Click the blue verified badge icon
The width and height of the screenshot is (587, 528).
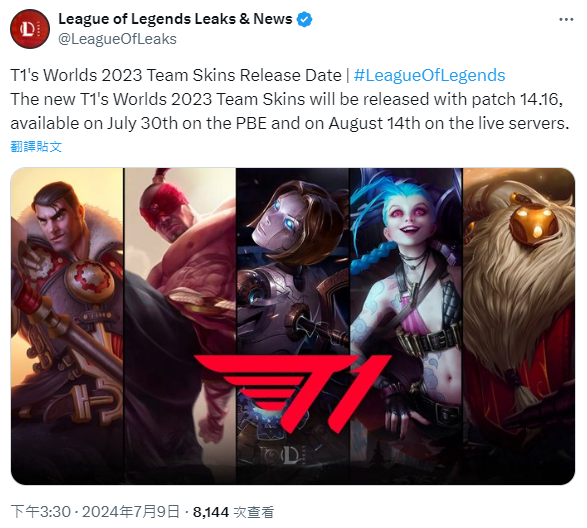pyautogui.click(x=304, y=19)
